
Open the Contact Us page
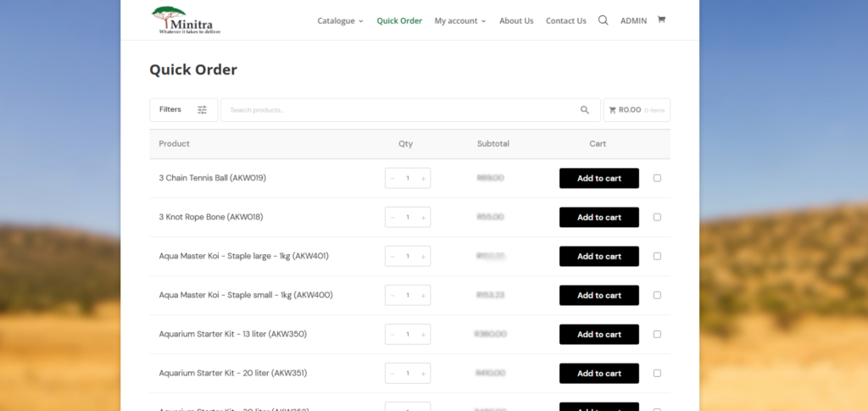565,21
